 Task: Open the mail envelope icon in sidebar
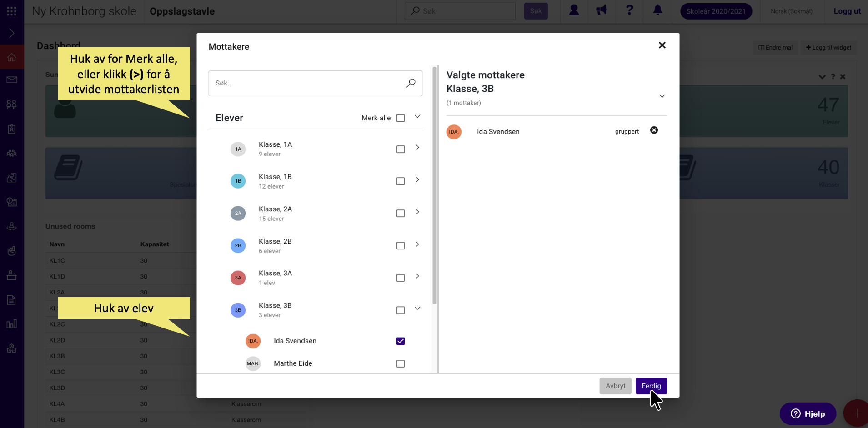tap(12, 80)
